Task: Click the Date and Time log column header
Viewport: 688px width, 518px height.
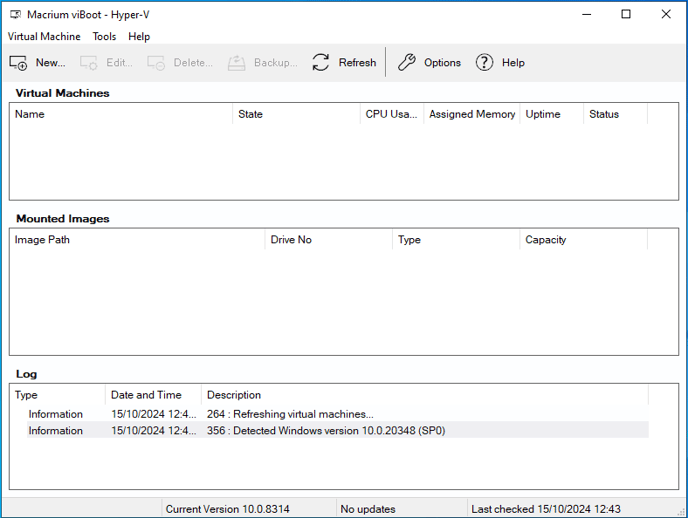Action: click(153, 395)
